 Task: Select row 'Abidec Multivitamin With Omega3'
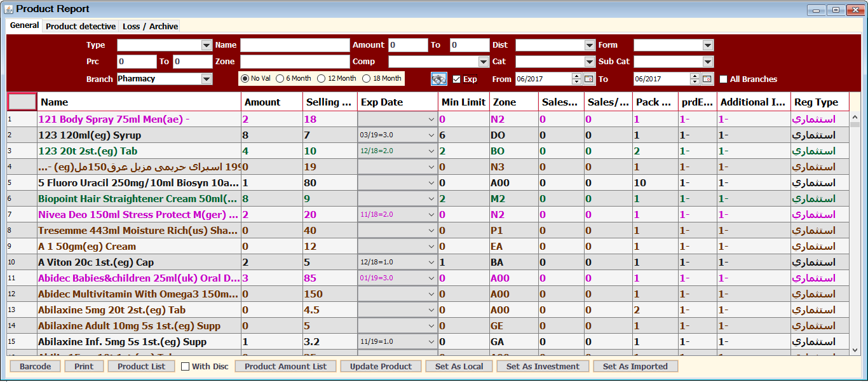[428, 294]
